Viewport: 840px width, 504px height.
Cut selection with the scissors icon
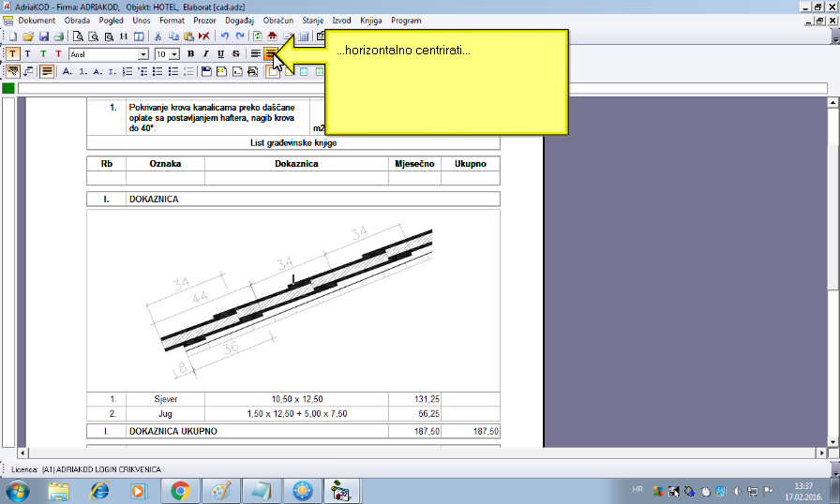click(157, 37)
